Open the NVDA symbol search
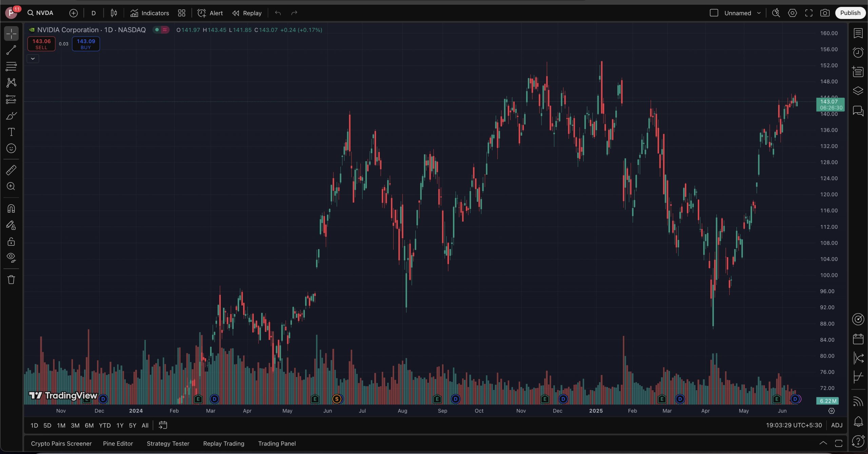Image resolution: width=868 pixels, height=454 pixels. tap(41, 13)
